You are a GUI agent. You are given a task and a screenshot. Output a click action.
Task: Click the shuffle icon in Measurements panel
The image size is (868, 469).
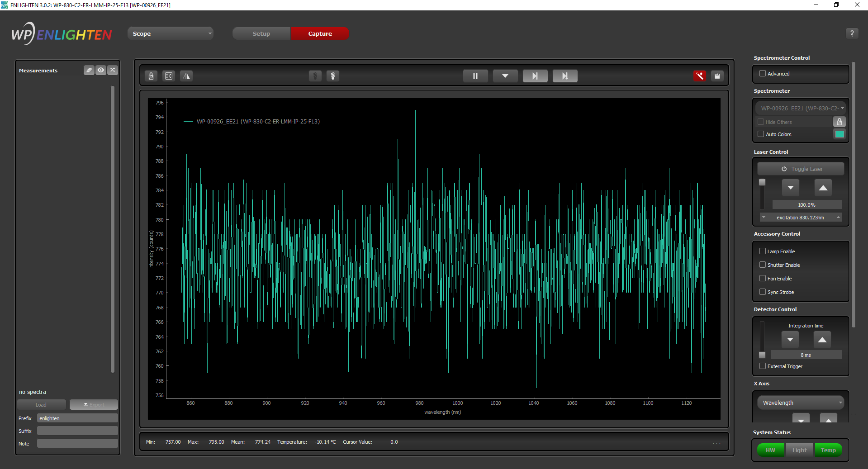coord(113,70)
